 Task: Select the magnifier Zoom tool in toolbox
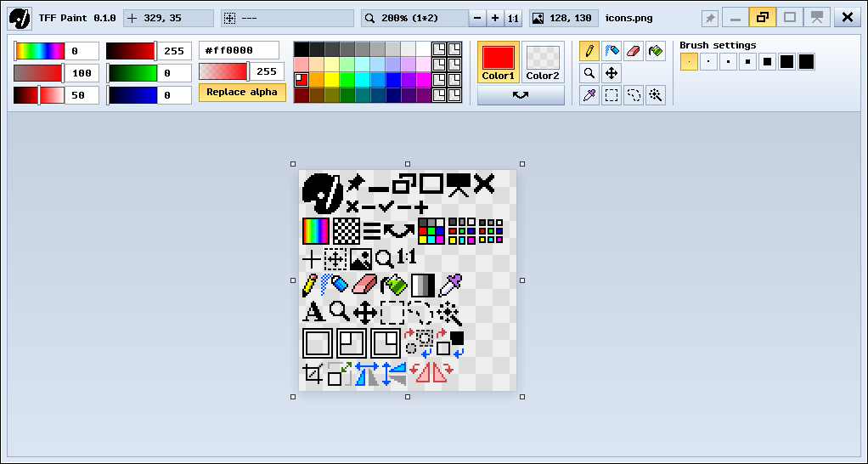point(589,73)
